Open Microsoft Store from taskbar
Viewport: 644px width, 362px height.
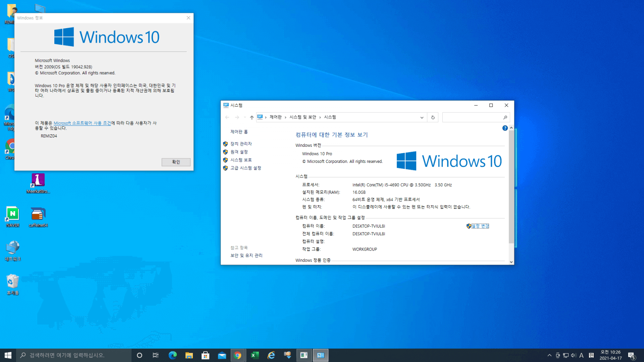point(205,355)
